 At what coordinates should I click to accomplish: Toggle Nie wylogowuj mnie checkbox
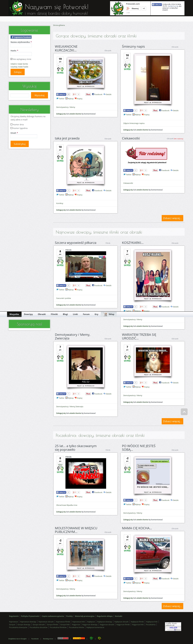point(12,59)
